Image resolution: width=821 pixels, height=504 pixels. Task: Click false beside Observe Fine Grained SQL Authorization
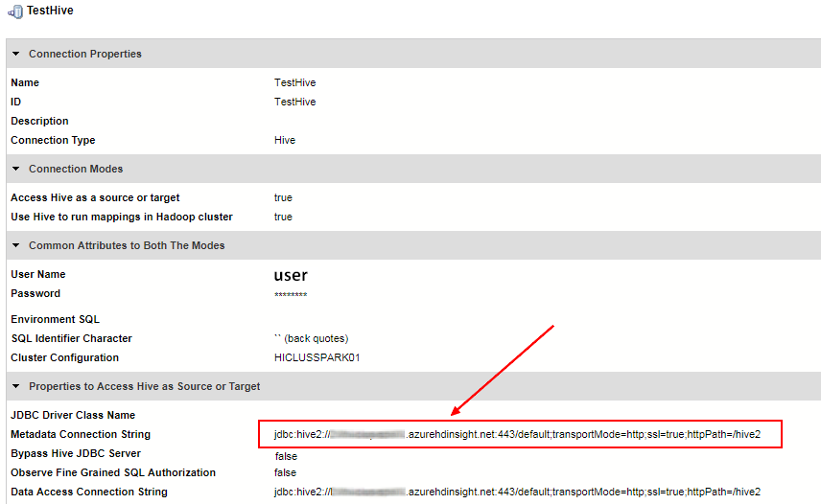click(285, 472)
